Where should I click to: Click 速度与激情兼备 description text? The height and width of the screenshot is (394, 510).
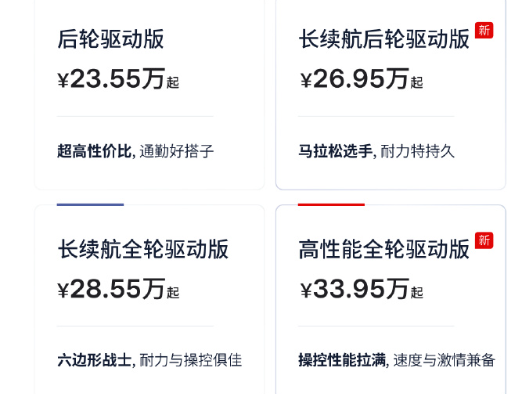click(444, 360)
